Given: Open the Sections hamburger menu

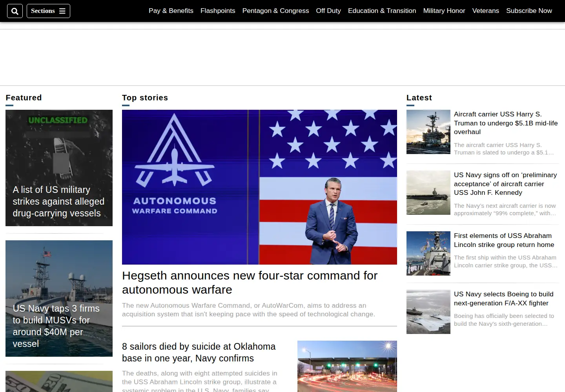Looking at the screenshot, I should (x=48, y=11).
